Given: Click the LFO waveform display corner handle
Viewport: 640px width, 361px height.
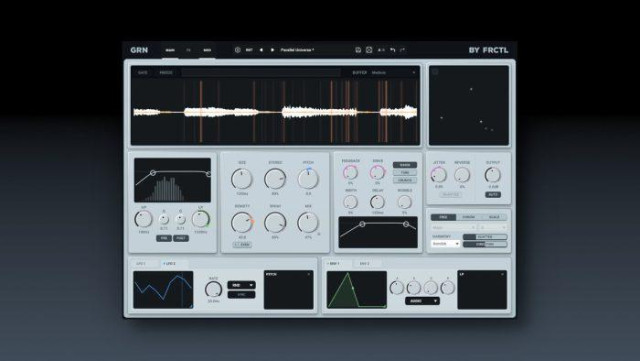Looking at the screenshot, I should (x=191, y=305).
